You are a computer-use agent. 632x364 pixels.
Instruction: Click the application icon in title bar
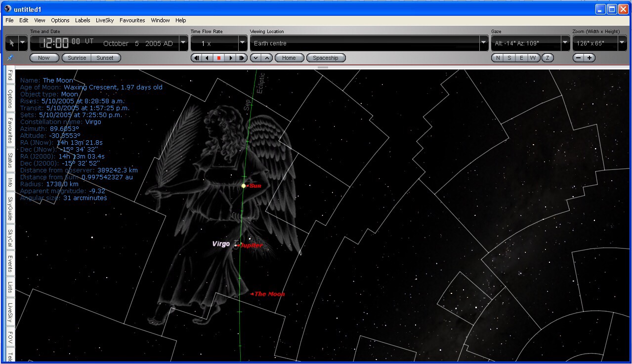(8, 9)
